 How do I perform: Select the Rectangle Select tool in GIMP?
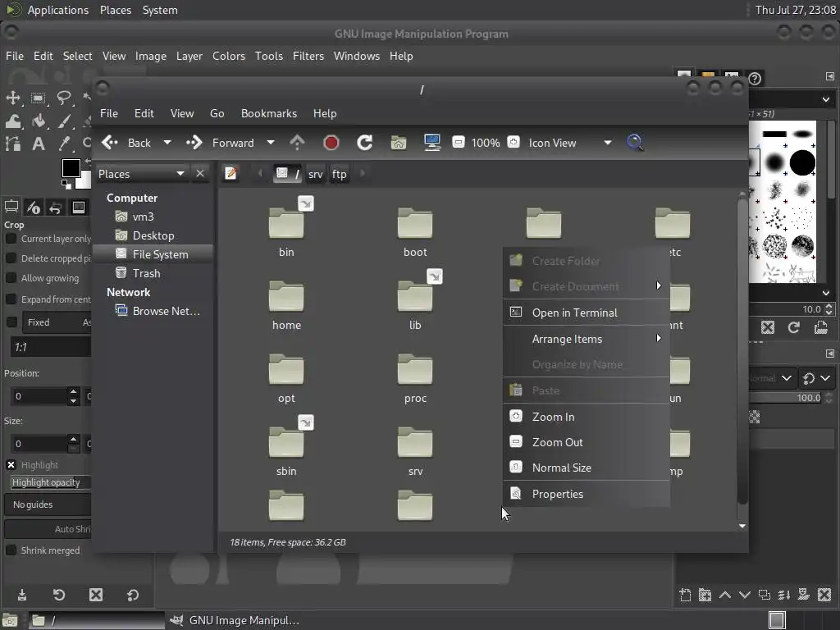pyautogui.click(x=38, y=98)
